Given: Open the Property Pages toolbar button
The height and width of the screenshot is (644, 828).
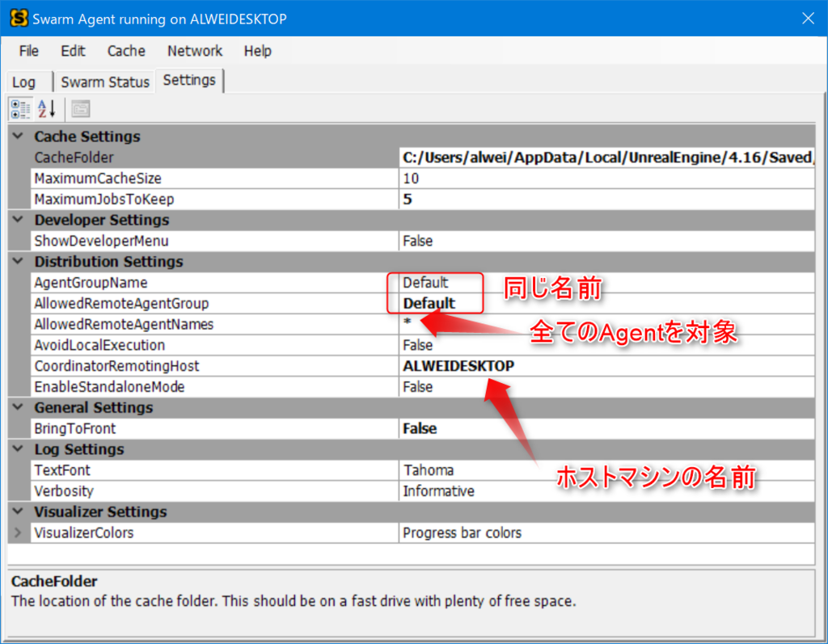Looking at the screenshot, I should (x=80, y=109).
